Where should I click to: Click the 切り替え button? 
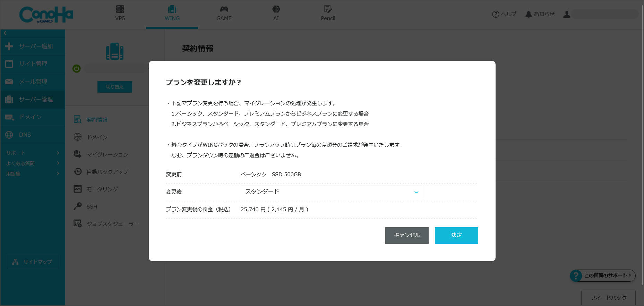click(114, 87)
